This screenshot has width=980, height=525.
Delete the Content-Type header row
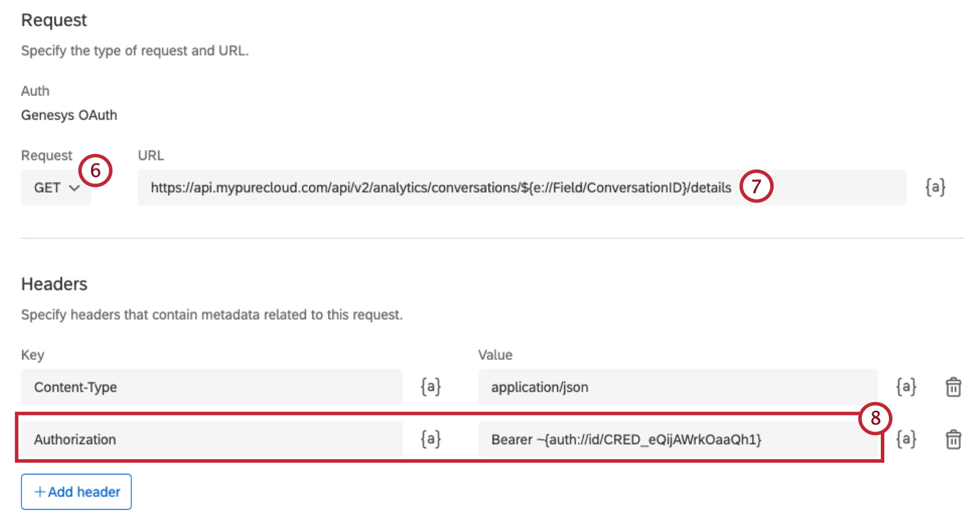pos(953,387)
